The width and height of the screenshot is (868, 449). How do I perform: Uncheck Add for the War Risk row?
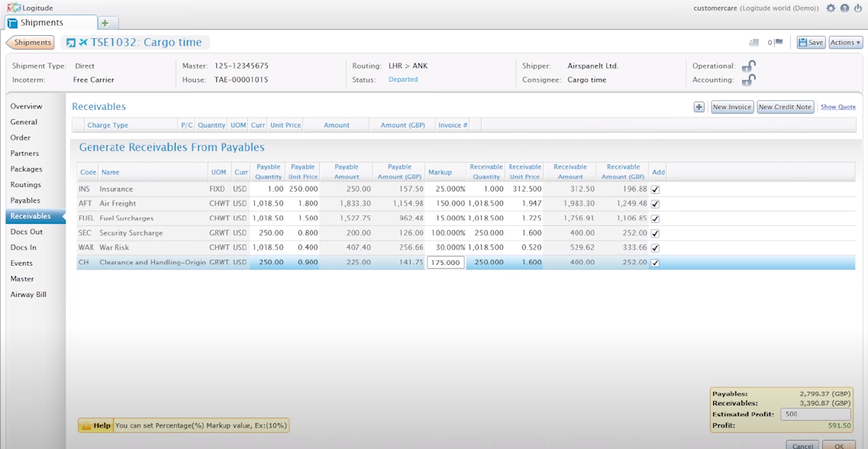click(x=656, y=248)
